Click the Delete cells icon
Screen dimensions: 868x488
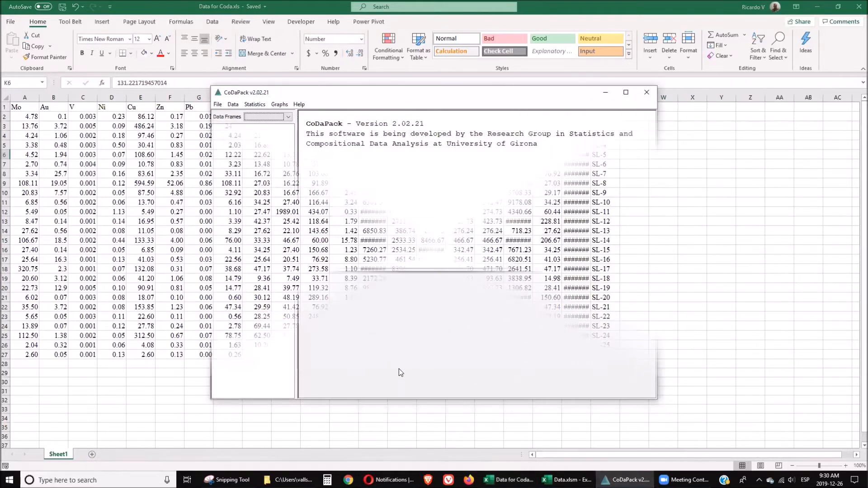coord(669,39)
